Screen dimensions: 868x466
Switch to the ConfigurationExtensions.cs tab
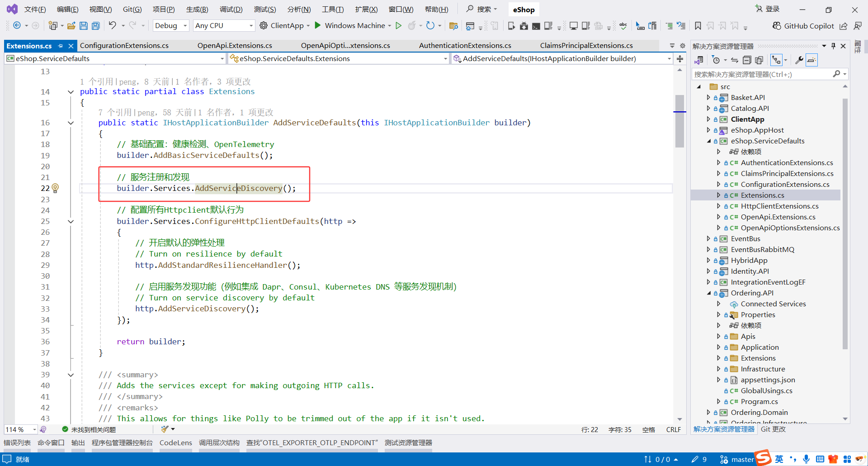click(124, 46)
